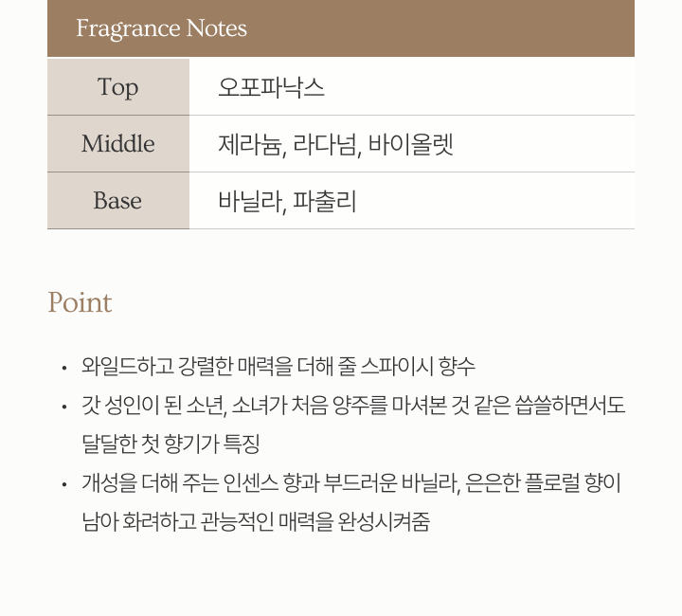Click the line starting with 갓 성인이 된 소년

click(x=353, y=406)
